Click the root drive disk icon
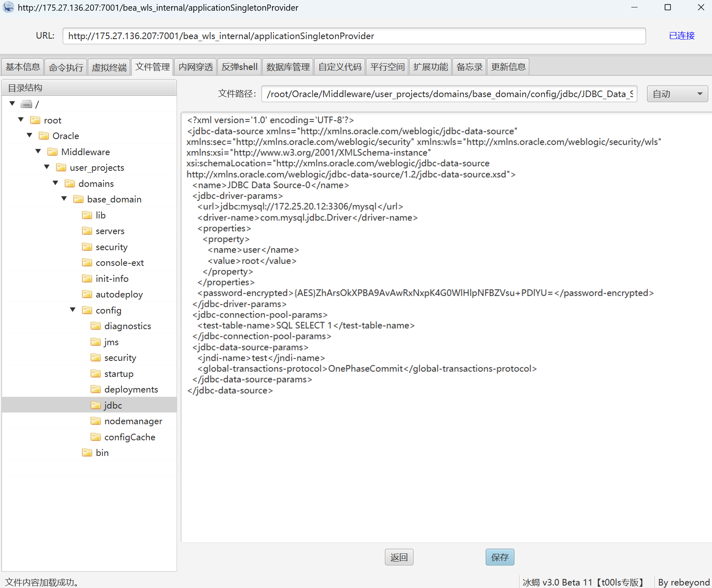This screenshot has height=588, width=712. [26, 104]
